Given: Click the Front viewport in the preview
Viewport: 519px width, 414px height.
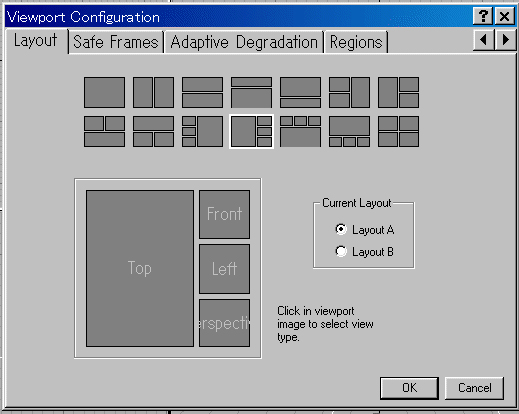Looking at the screenshot, I should (224, 214).
